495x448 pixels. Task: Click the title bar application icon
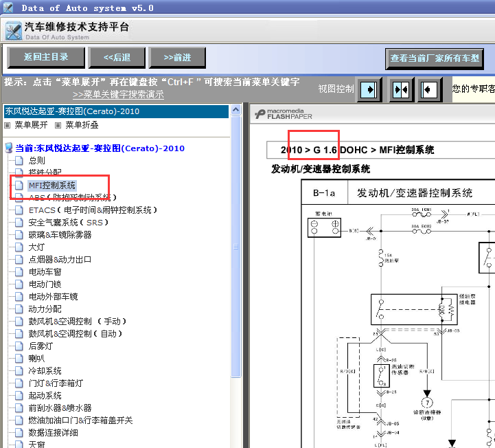coord(8,8)
